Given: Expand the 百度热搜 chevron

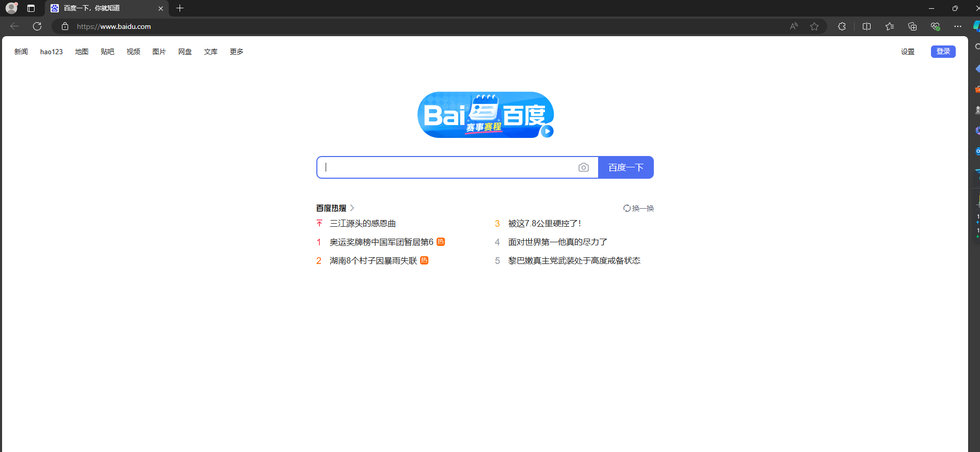Looking at the screenshot, I should [x=352, y=208].
